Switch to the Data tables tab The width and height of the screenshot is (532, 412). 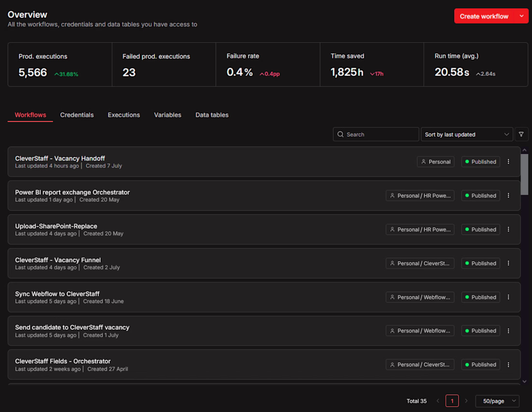coord(212,115)
